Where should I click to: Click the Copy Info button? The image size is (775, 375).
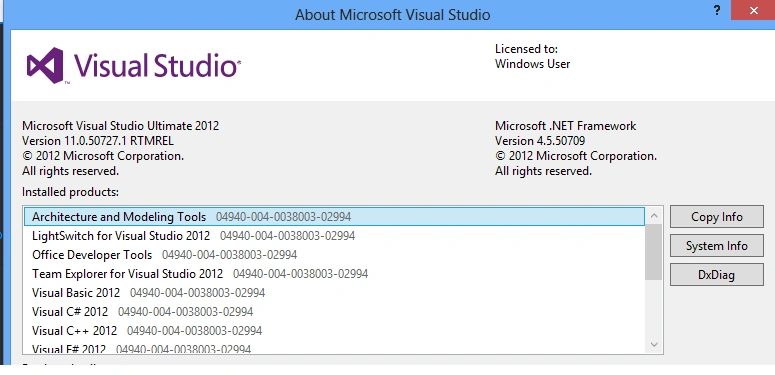coord(717,217)
